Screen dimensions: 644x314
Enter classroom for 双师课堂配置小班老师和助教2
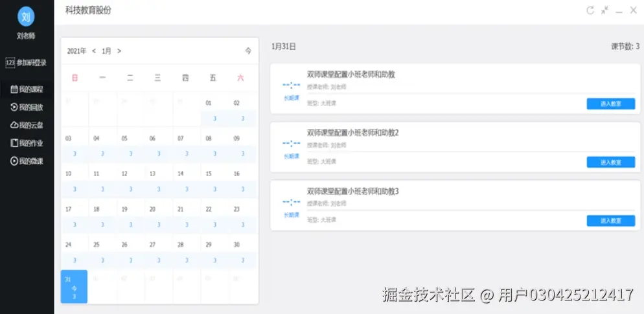(611, 162)
